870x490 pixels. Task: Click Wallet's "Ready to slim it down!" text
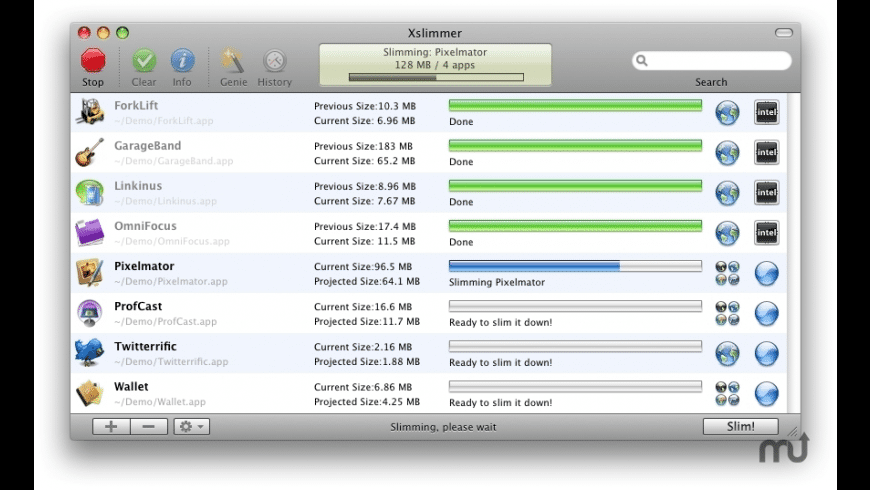coord(500,402)
